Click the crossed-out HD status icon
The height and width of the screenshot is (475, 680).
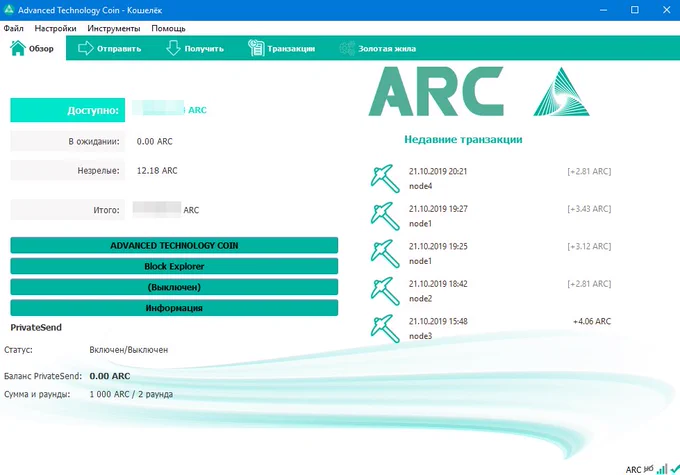click(x=648, y=468)
